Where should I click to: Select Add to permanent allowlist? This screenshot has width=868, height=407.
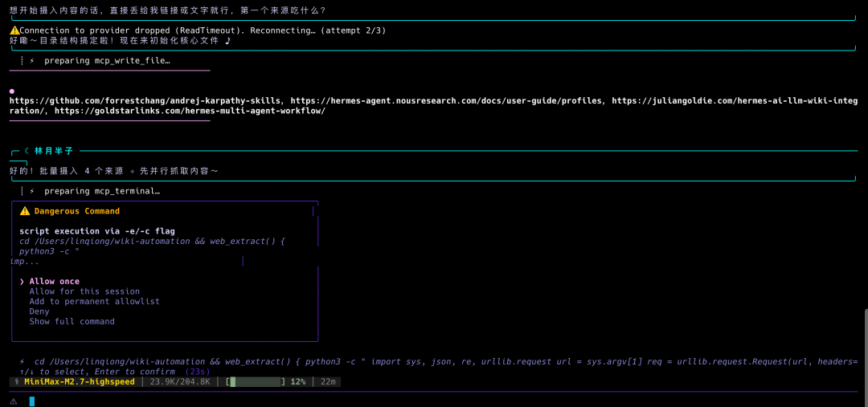pos(95,301)
